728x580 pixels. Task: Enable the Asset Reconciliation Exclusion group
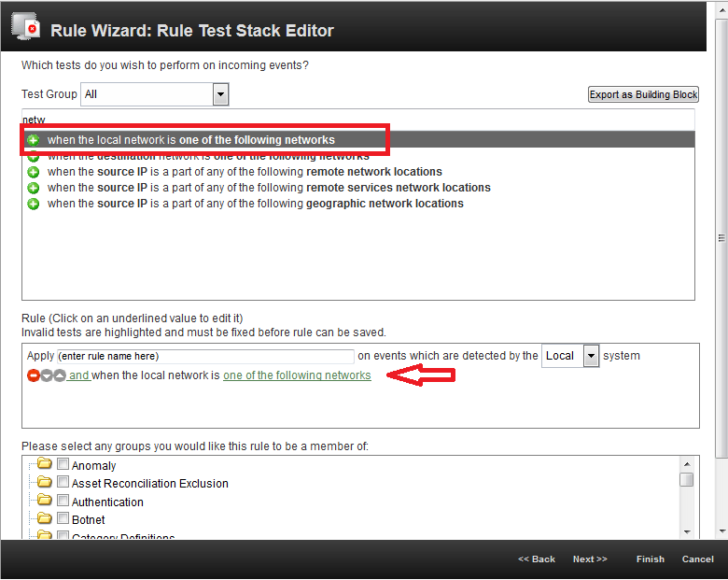pyautogui.click(x=63, y=483)
